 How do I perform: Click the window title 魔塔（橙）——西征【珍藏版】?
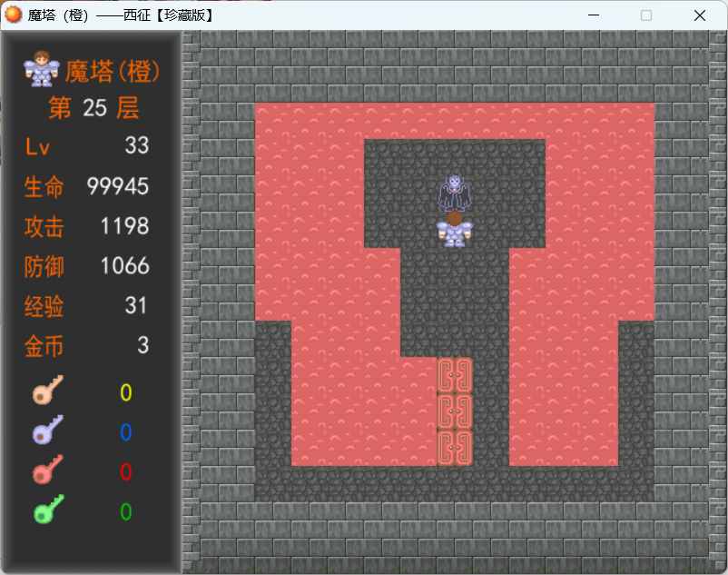click(x=122, y=15)
